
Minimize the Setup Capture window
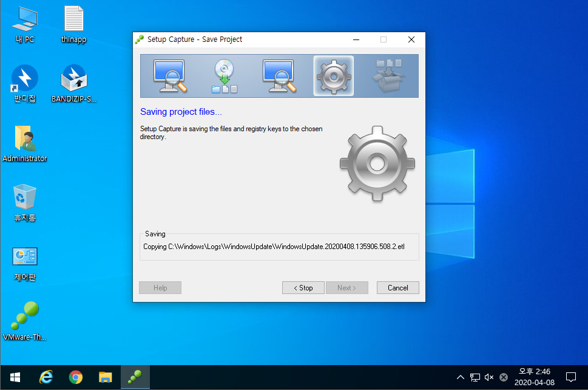[356, 39]
